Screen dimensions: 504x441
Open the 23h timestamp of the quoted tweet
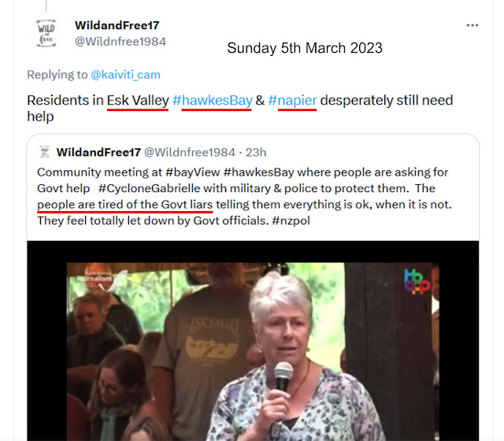[256, 152]
